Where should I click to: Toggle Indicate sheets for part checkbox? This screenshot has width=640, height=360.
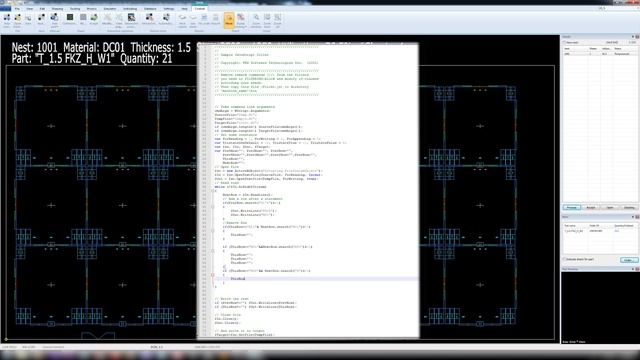pos(565,259)
